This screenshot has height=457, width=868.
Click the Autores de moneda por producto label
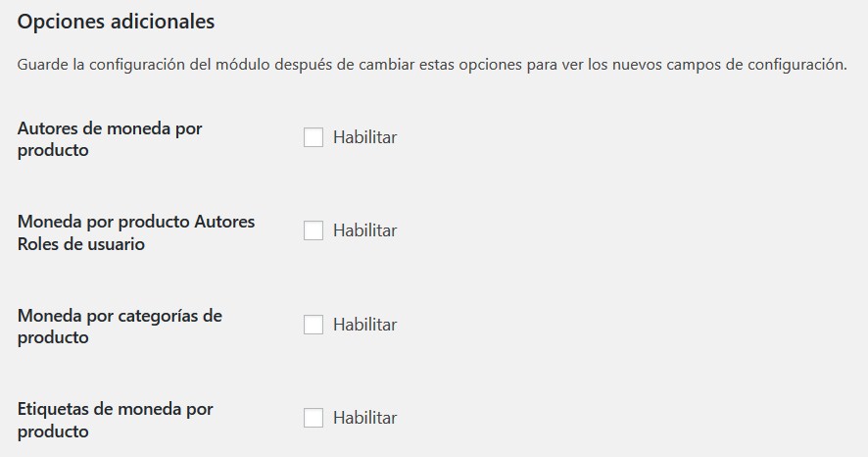pos(110,139)
